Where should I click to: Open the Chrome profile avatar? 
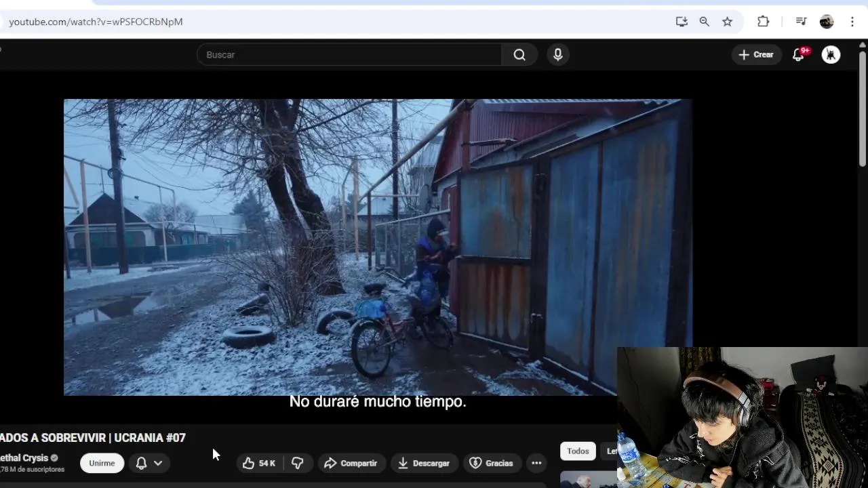click(x=826, y=22)
